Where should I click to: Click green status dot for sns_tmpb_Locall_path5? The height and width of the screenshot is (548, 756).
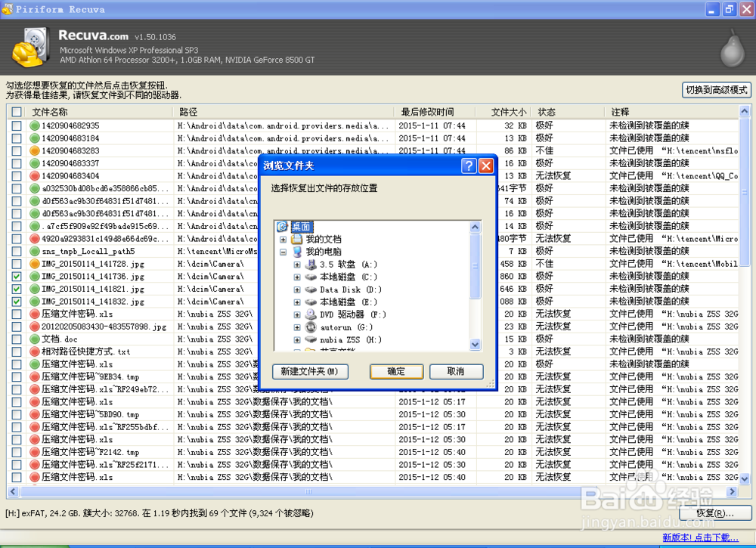pos(35,251)
